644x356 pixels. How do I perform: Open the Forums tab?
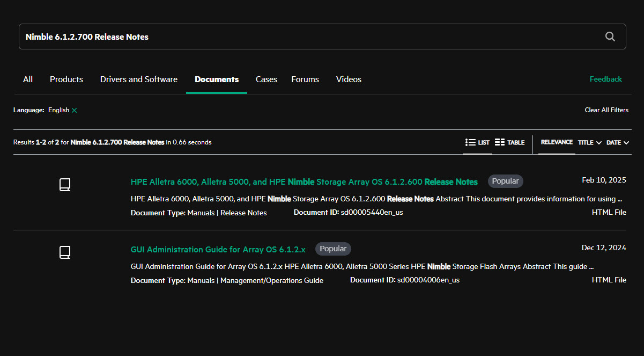point(305,79)
